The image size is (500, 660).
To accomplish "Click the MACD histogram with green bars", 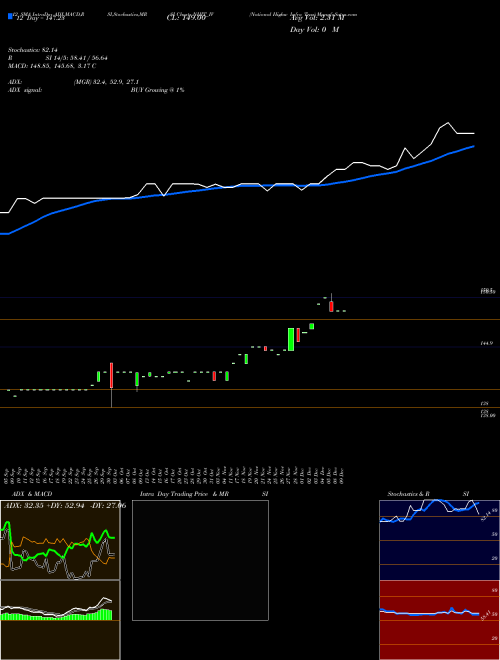I will point(60,620).
